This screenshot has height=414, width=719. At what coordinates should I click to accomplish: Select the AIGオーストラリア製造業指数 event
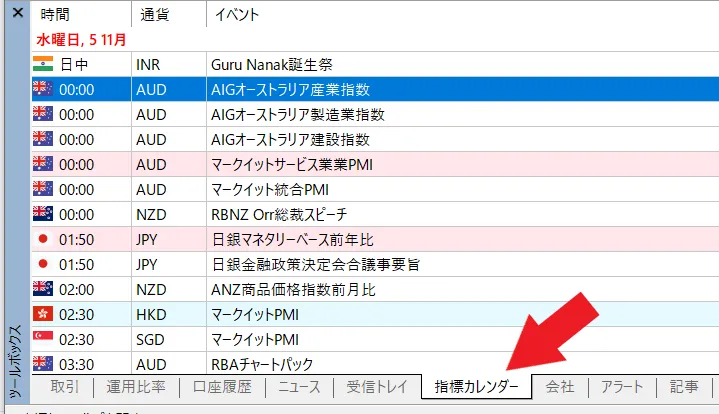coord(298,115)
